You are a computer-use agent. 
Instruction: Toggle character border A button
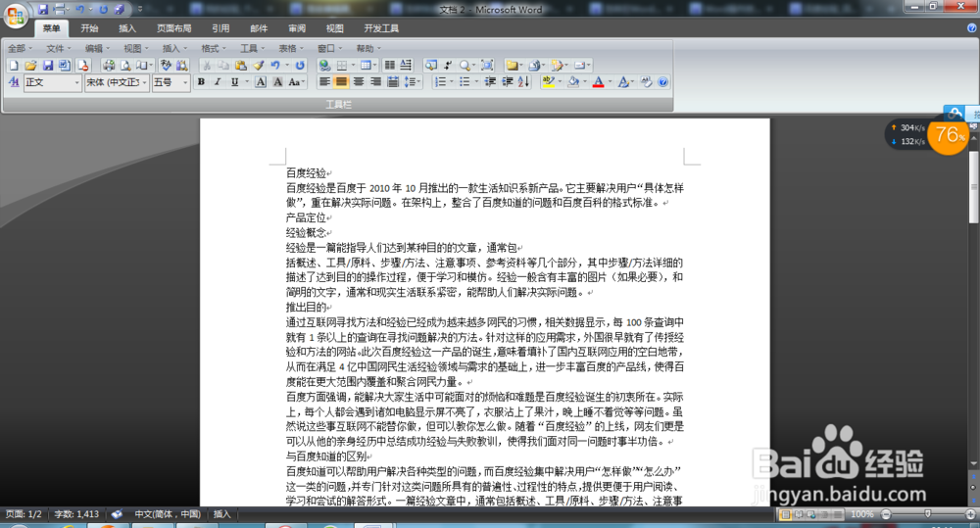pyautogui.click(x=261, y=82)
